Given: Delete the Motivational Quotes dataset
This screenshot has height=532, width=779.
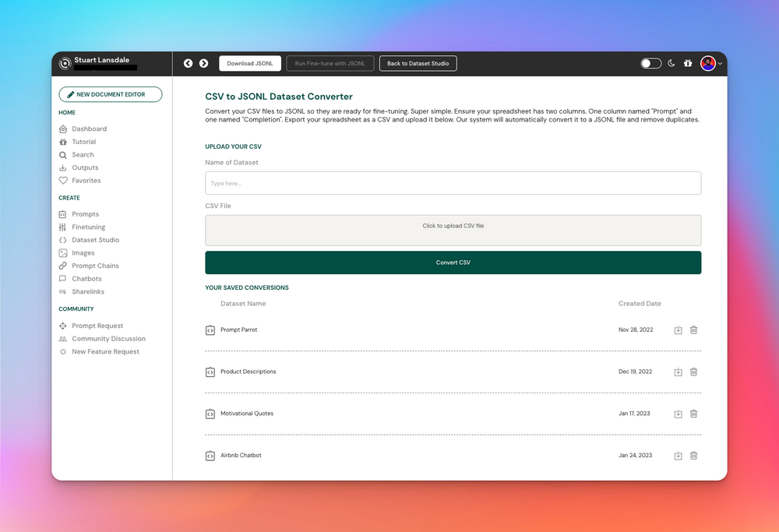Looking at the screenshot, I should click(x=694, y=414).
